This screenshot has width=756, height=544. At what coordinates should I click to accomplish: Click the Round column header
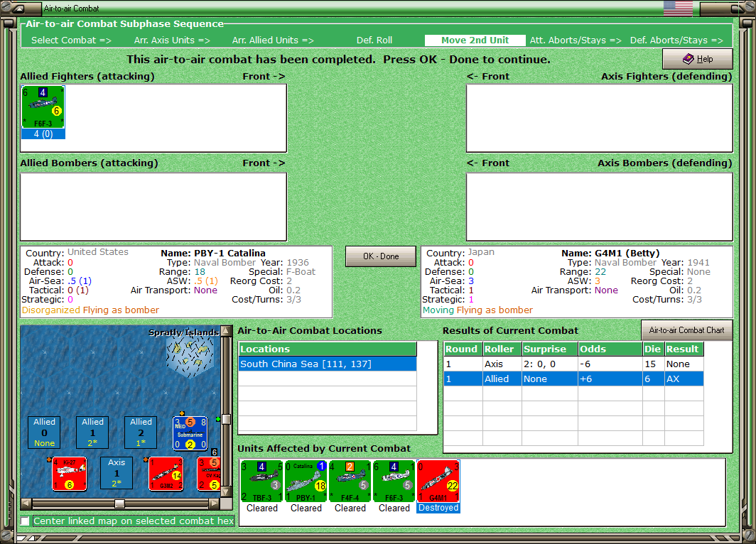[x=463, y=349]
